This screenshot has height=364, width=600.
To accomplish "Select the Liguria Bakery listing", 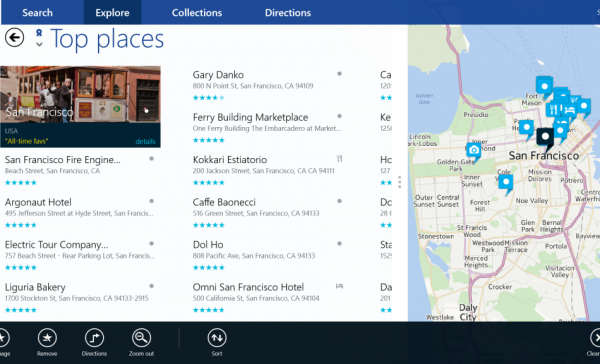I will [x=80, y=298].
